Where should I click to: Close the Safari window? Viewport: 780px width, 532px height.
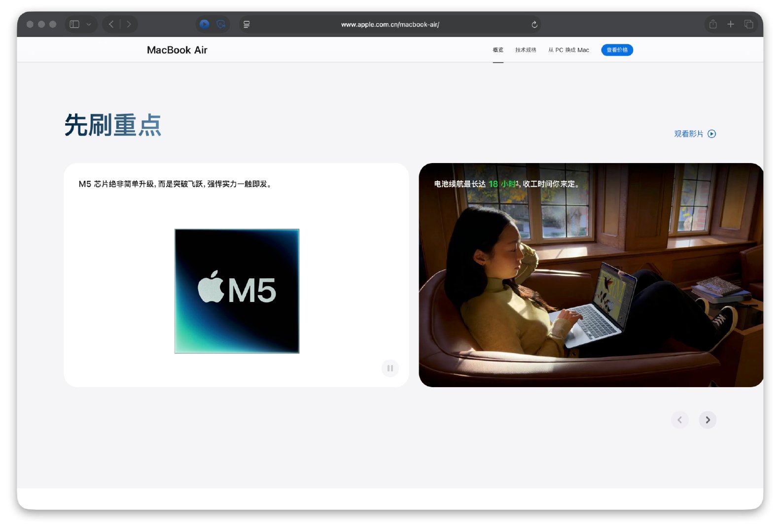30,24
